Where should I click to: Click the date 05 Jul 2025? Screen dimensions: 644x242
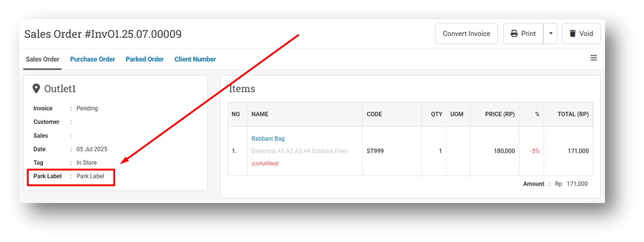92,149
